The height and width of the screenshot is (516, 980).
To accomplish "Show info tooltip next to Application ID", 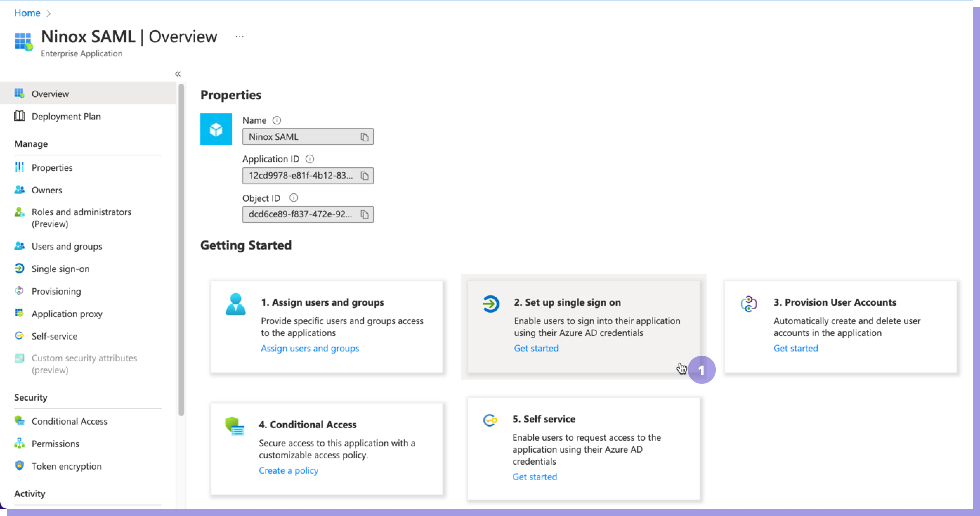I will coord(310,159).
